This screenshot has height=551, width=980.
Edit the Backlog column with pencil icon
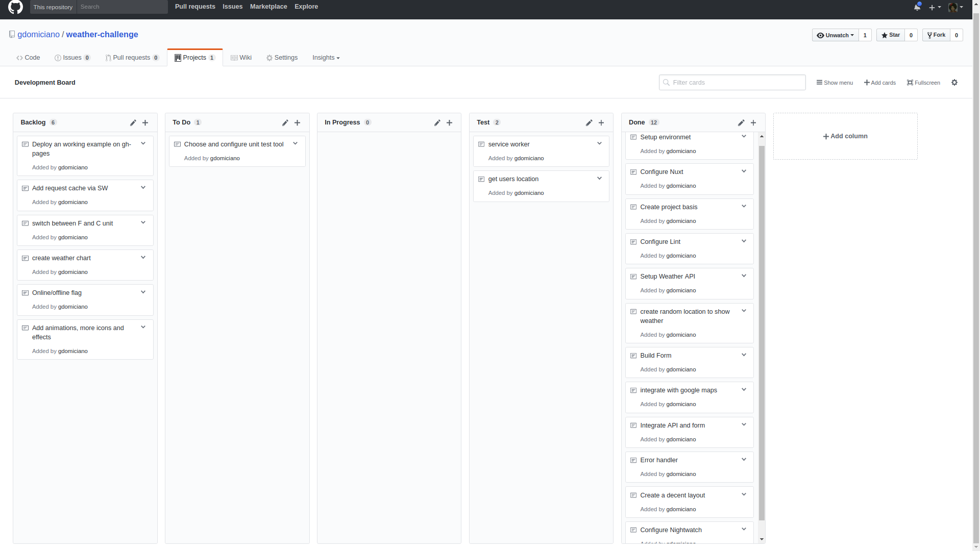pyautogui.click(x=133, y=123)
